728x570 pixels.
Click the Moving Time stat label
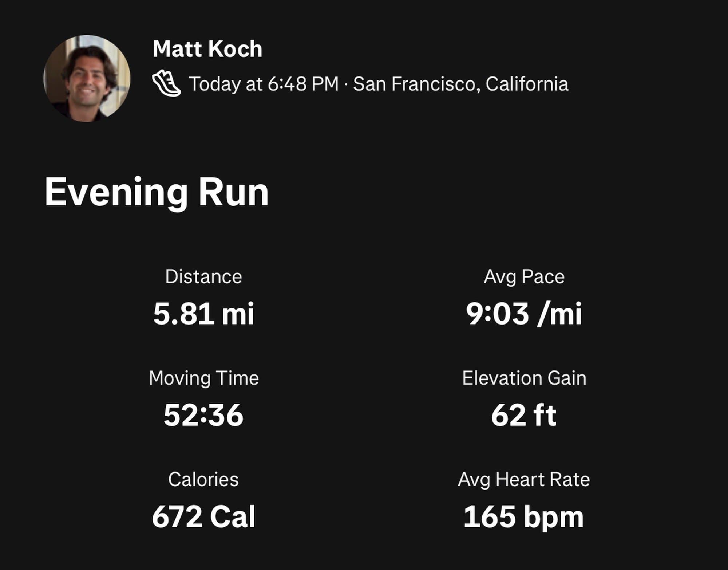203,378
